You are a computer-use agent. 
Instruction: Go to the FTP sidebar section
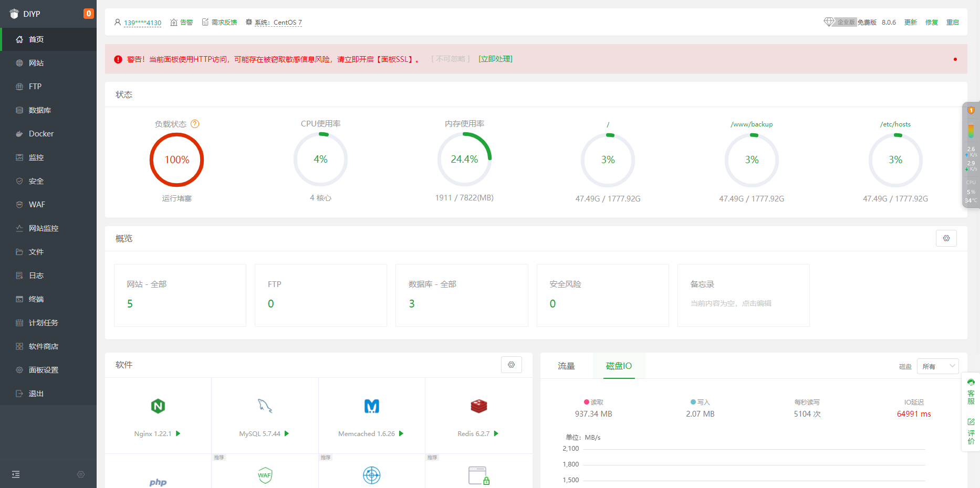click(x=48, y=87)
